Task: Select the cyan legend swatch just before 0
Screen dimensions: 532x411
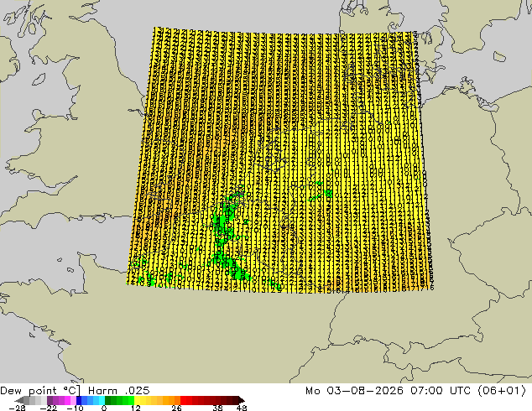Action: [102, 400]
